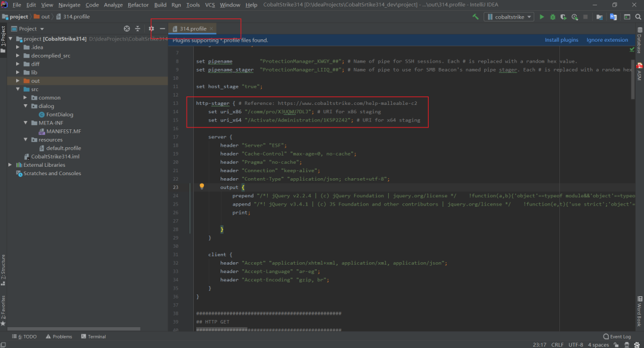Open the Run Anything icon
Viewport: 644px width, 348px height.
pos(627,17)
